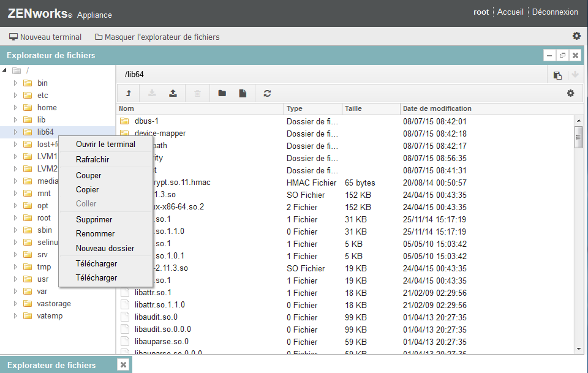Choose 'Ouvrir le terminal' from context menu
This screenshot has width=588, height=373.
[105, 145]
